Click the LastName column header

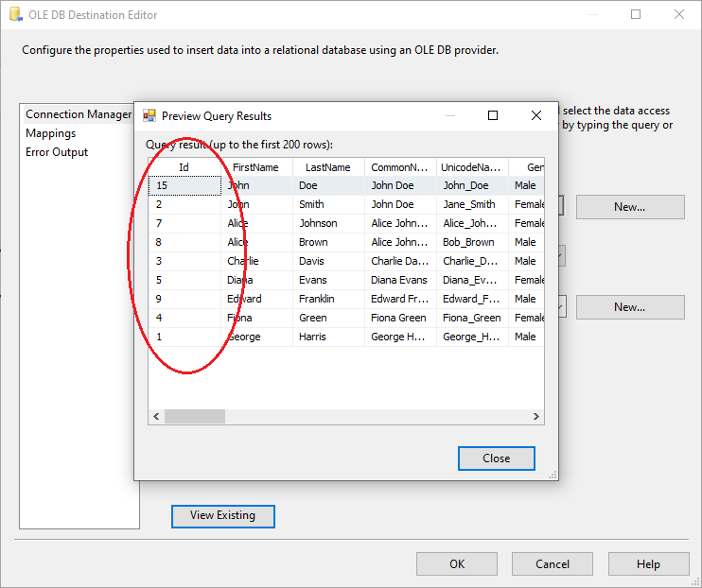[x=327, y=167]
